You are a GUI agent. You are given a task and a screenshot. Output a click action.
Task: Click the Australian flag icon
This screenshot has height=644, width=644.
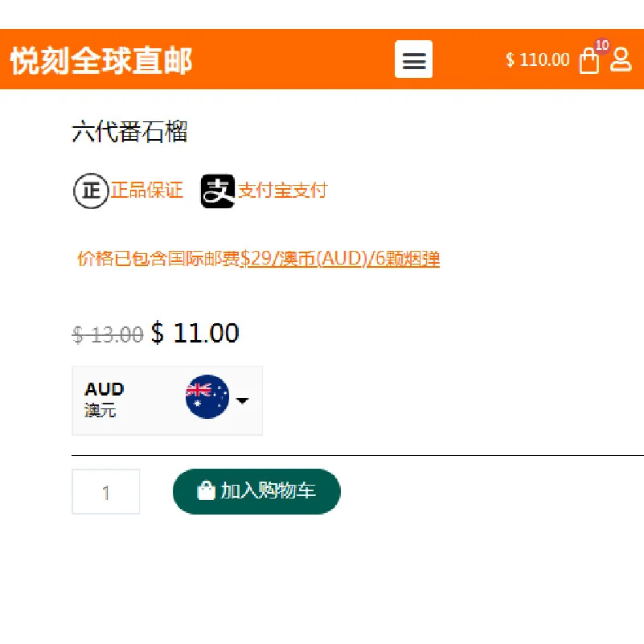[x=207, y=396]
